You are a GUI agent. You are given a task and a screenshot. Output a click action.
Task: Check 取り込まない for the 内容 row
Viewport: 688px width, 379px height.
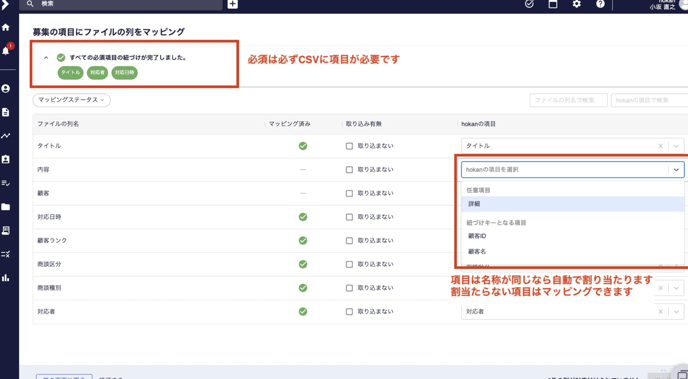tap(349, 170)
